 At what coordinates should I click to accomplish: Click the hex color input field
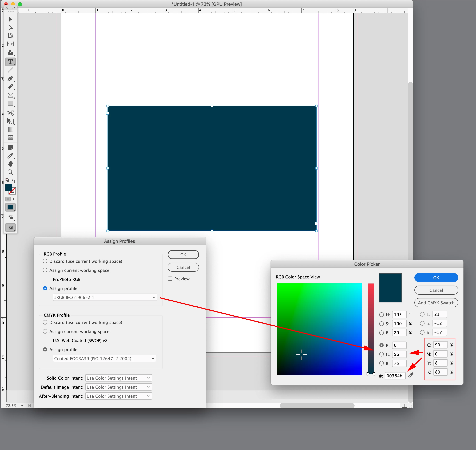click(x=395, y=376)
